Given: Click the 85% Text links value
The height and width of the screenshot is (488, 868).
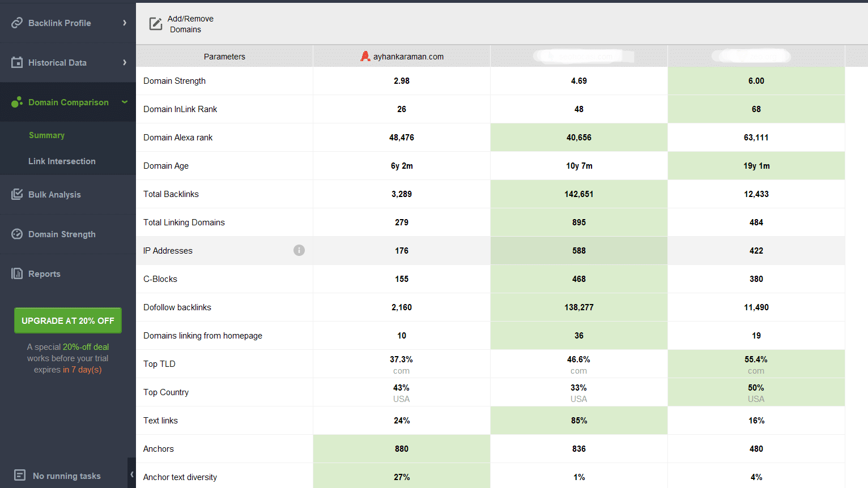Looking at the screenshot, I should pyautogui.click(x=579, y=421).
